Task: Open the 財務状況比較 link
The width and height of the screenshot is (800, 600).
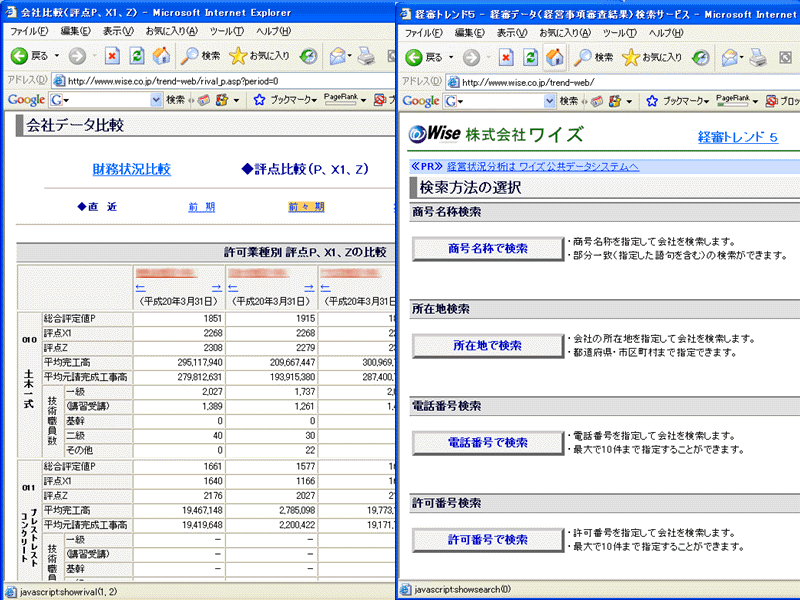Action: point(131,169)
